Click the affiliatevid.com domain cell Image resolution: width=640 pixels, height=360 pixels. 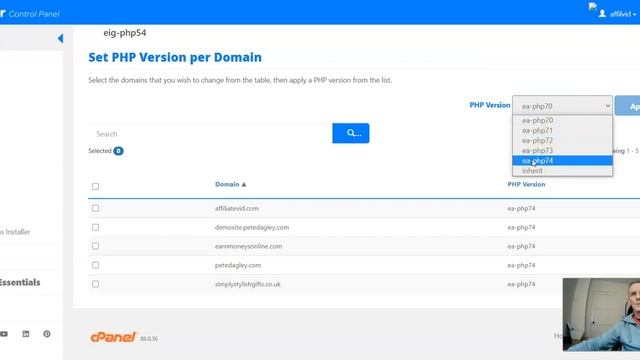click(237, 208)
